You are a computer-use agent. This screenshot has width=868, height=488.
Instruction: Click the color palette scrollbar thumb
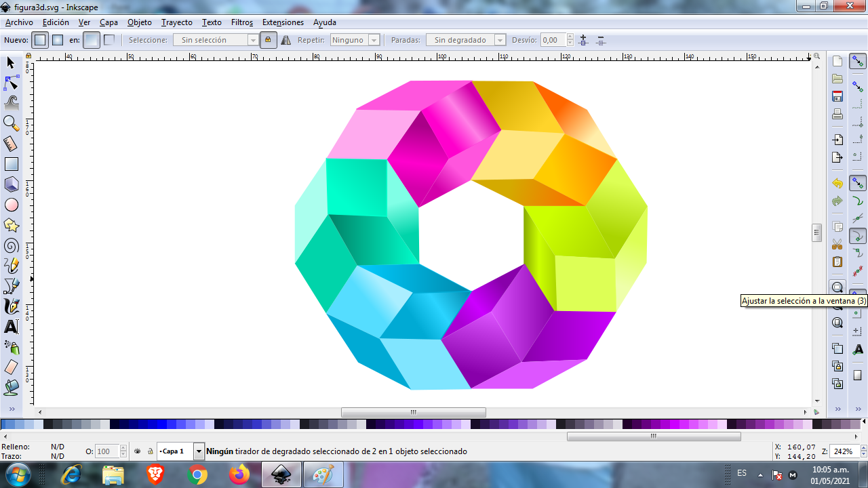click(654, 436)
